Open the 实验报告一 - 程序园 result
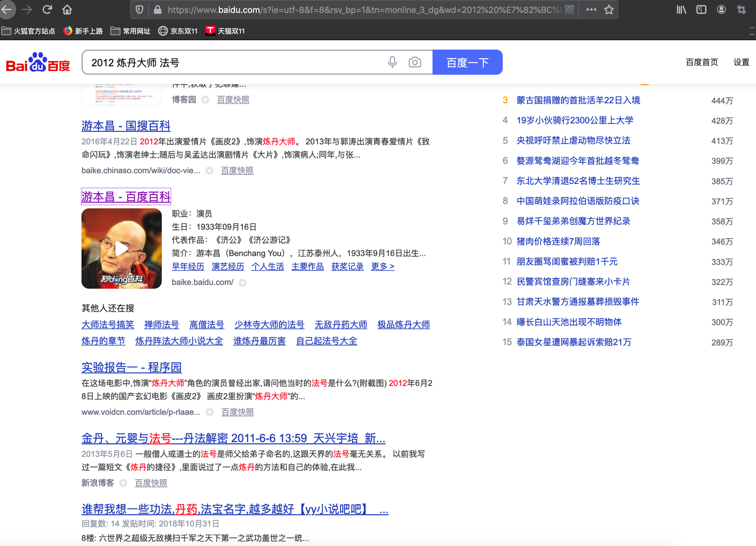The height and width of the screenshot is (546, 756). coord(132,367)
